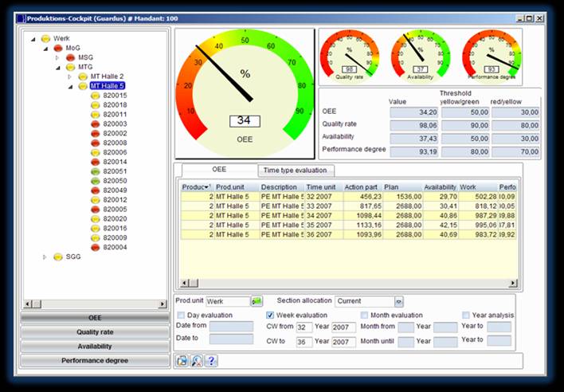Click the export icon in bottom toolbar

pyautogui.click(x=182, y=361)
